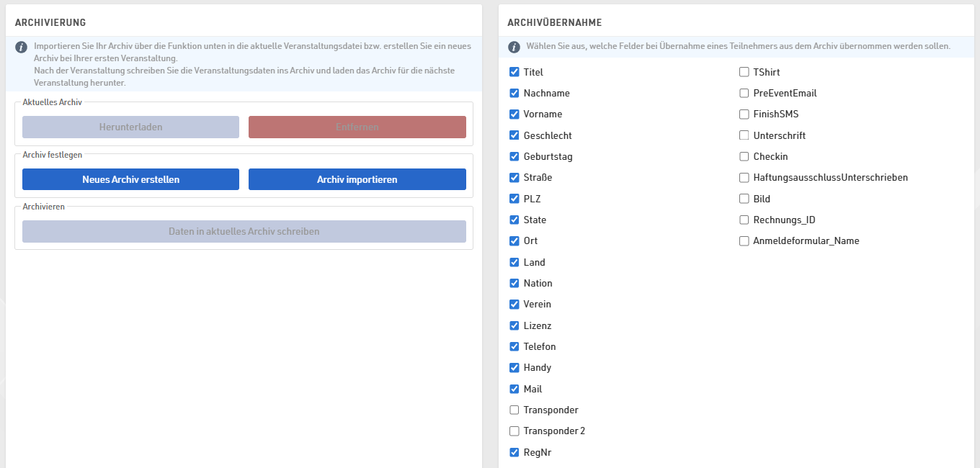The width and height of the screenshot is (980, 468).
Task: Enable the Transponder checkbox
Action: (514, 410)
